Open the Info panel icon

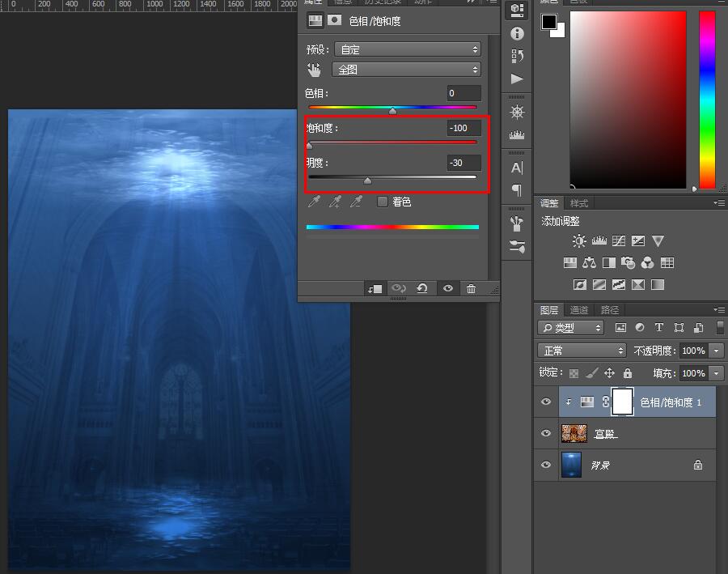coord(517,33)
